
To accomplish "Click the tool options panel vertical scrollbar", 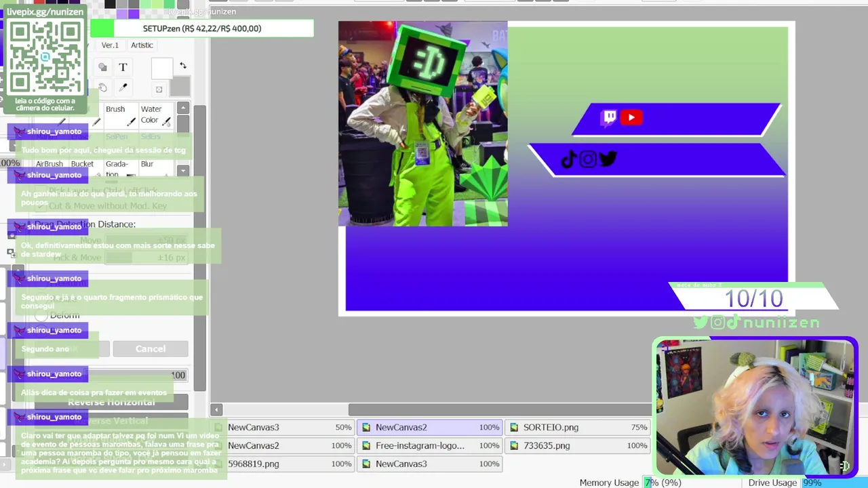I will (x=199, y=247).
